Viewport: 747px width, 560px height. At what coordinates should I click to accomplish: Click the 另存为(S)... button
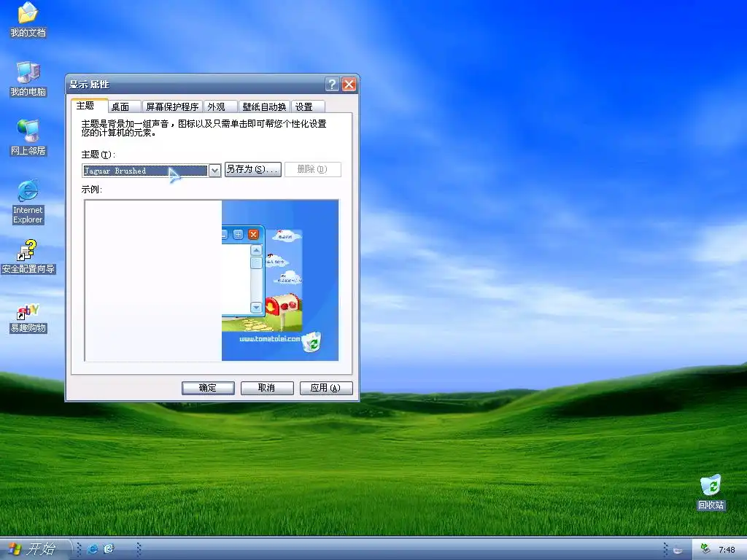(253, 169)
